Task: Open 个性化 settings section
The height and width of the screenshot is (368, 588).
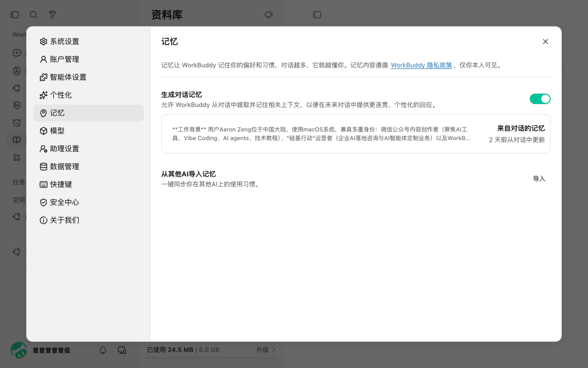Action: click(89, 95)
